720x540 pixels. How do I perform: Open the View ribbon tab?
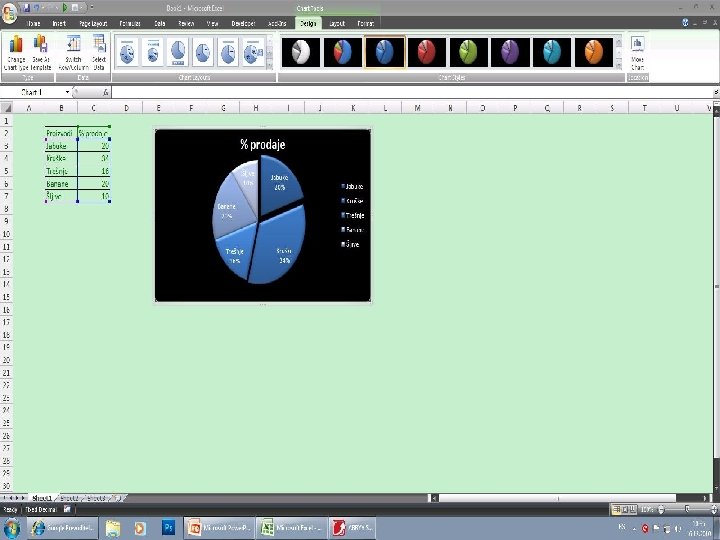tap(212, 23)
